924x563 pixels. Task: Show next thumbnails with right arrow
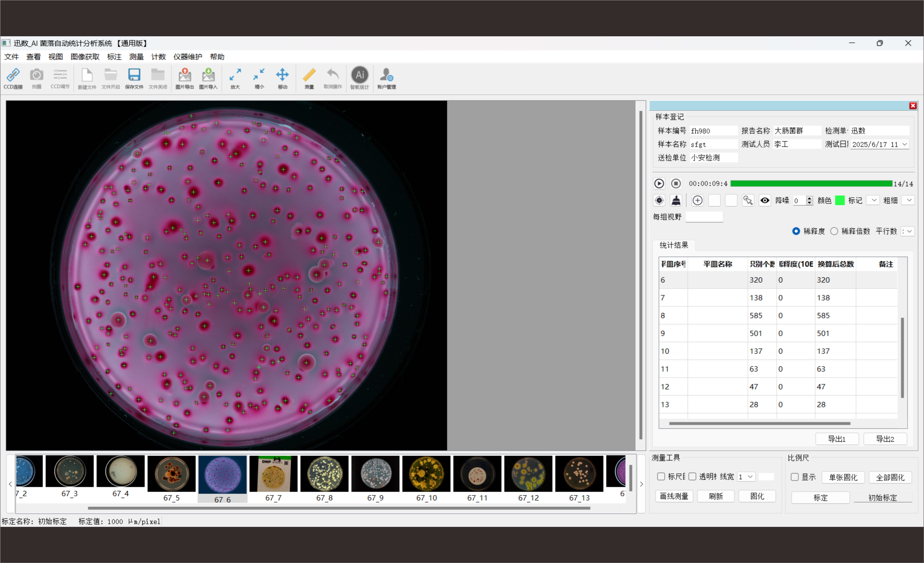[642, 484]
